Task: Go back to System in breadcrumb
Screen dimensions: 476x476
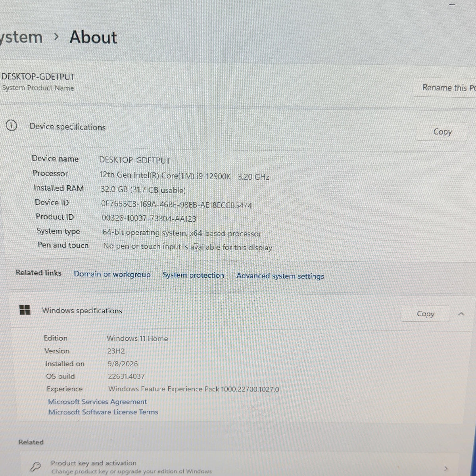Action: [21, 37]
